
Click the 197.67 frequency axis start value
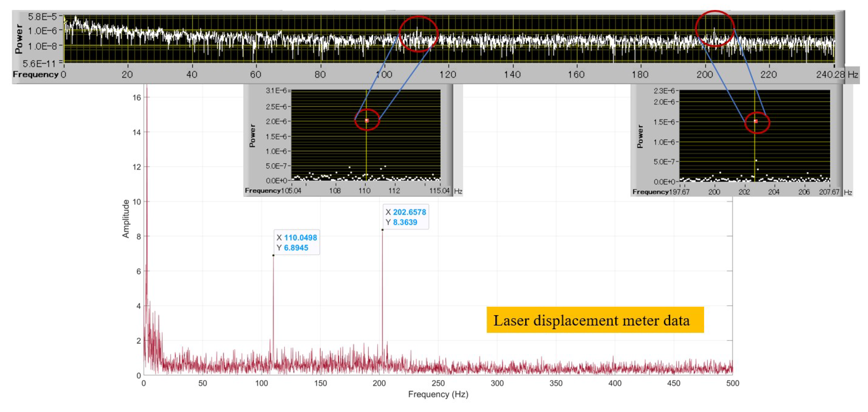click(679, 192)
